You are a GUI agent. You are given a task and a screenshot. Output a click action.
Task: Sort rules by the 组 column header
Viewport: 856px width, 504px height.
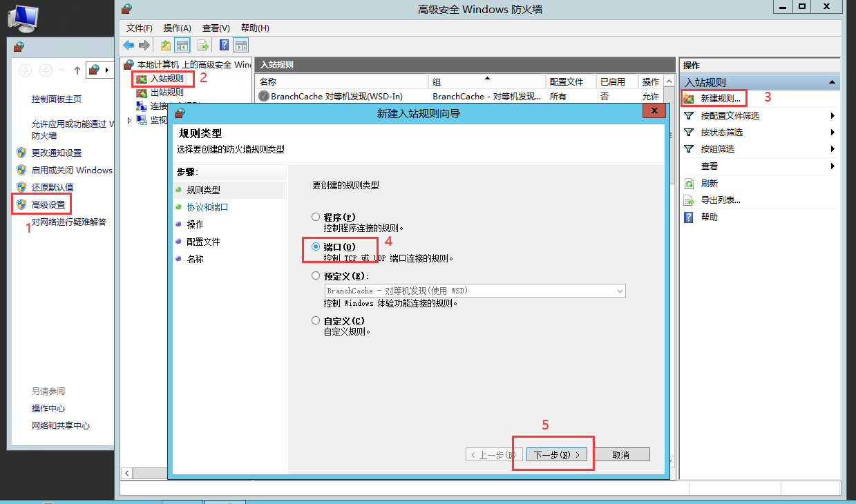pos(487,81)
